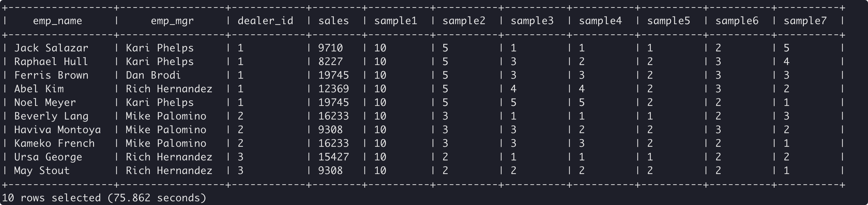
Task: Click Mike Palomino in Haviva Montoya's row
Action: click(166, 130)
